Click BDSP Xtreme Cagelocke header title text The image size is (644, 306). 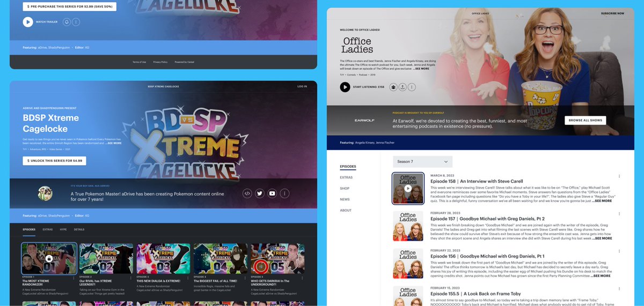coord(163,86)
